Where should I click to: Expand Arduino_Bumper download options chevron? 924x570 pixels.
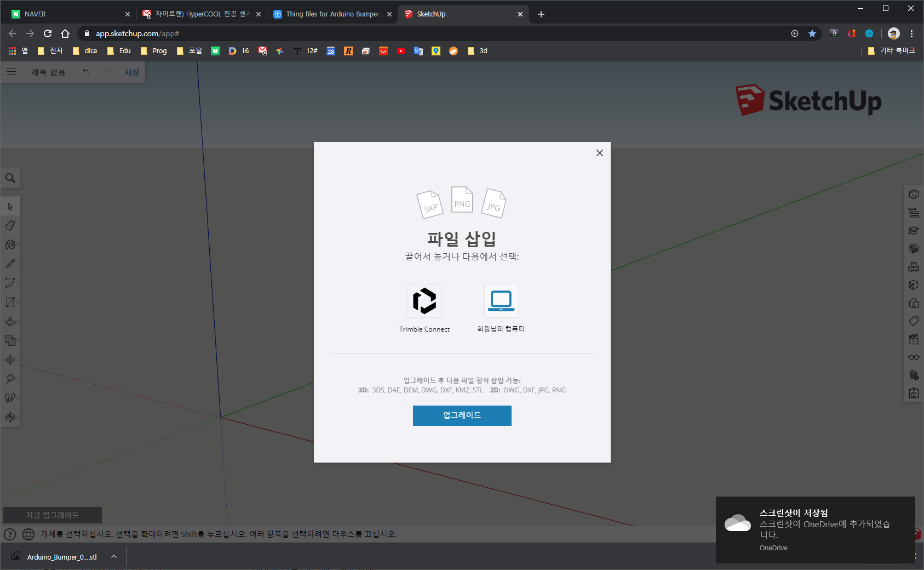click(x=114, y=557)
